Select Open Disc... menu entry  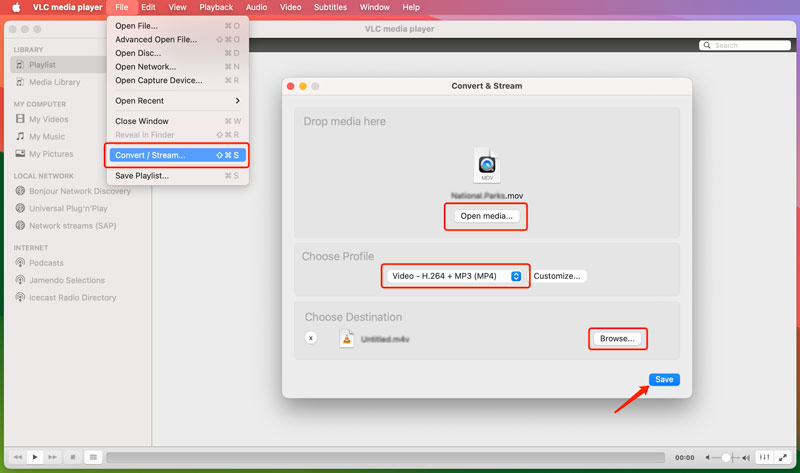coord(177,53)
